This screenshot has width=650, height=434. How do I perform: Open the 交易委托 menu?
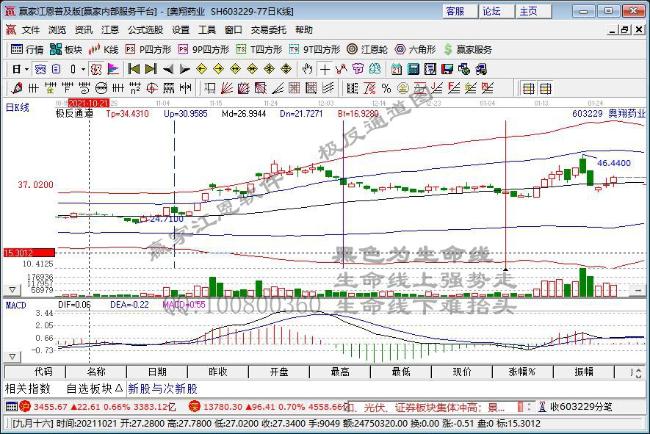click(x=269, y=30)
